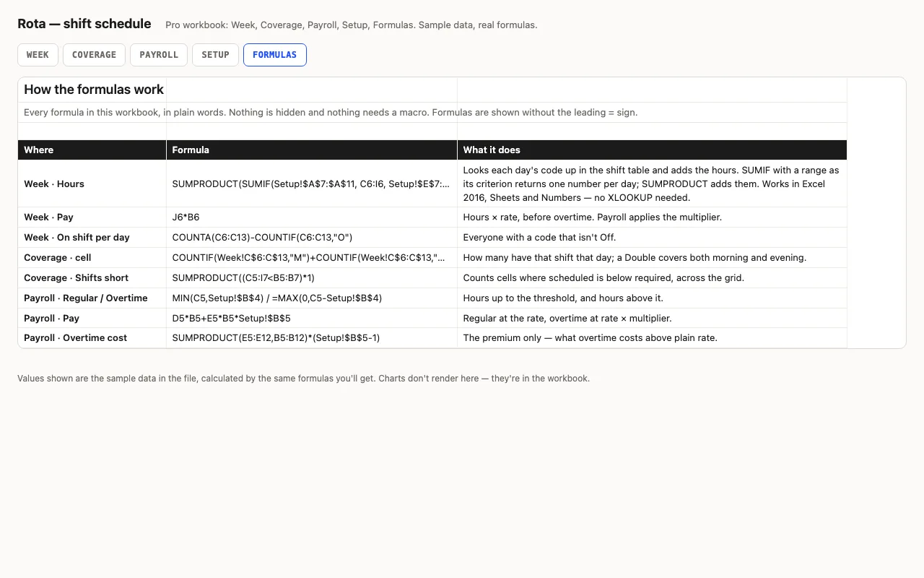Image resolution: width=924 pixels, height=578 pixels.
Task: Switch to the Coverage tab
Action: click(x=94, y=55)
